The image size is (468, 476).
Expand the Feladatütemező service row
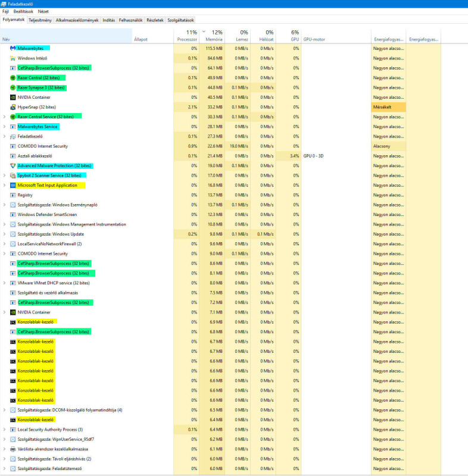4,468
